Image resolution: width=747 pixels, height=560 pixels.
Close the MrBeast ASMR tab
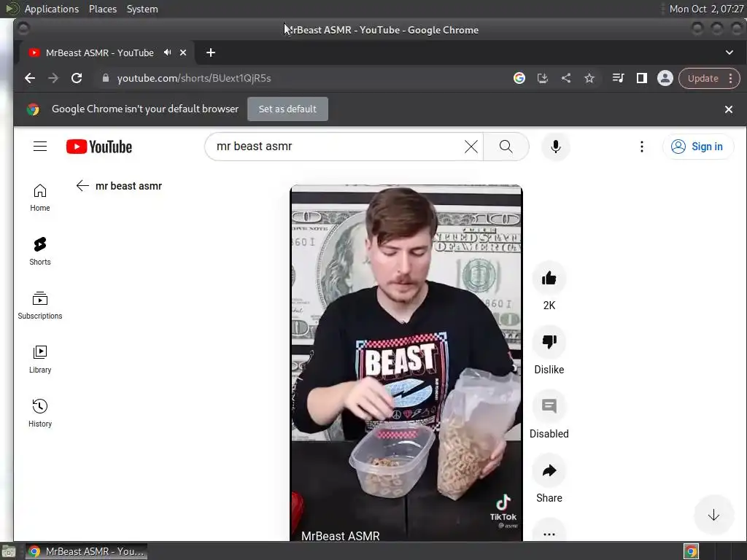click(183, 52)
